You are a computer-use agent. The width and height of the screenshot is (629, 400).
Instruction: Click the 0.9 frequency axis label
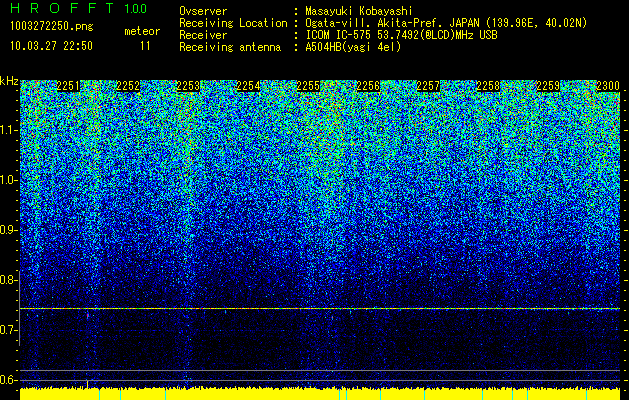click(8, 230)
